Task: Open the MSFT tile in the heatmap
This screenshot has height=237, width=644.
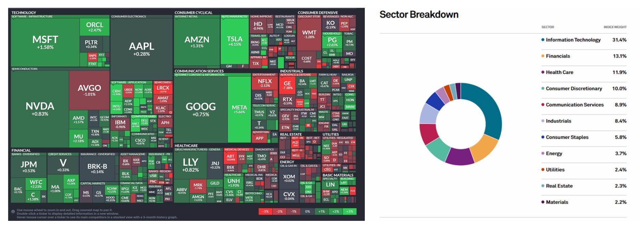Action: [45, 42]
